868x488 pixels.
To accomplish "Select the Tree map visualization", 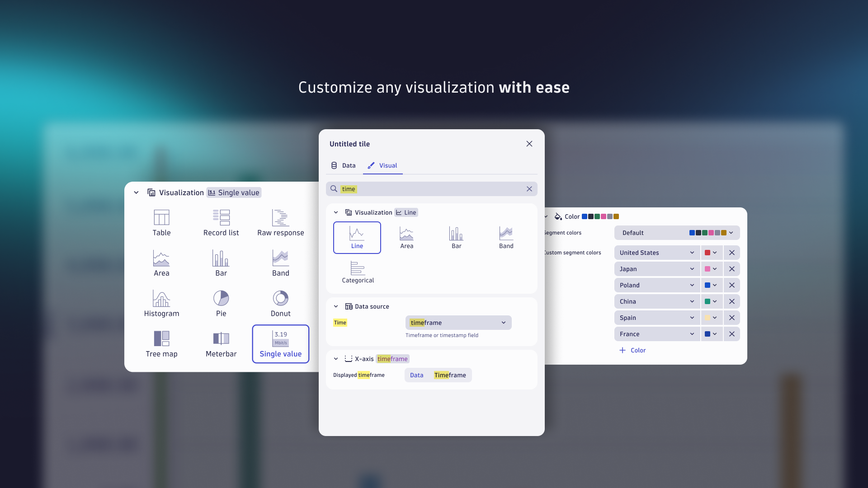I will pos(161,343).
